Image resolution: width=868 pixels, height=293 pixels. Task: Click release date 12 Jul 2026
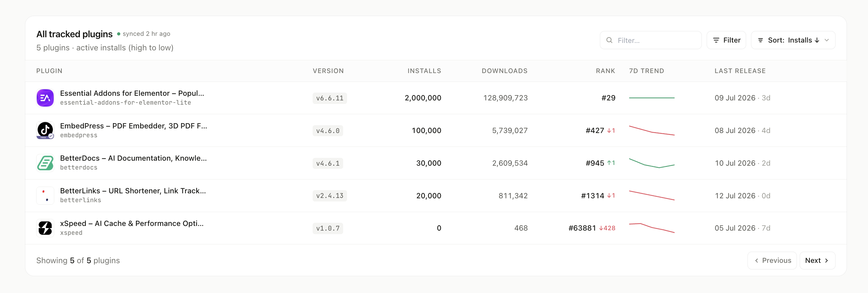tap(735, 196)
